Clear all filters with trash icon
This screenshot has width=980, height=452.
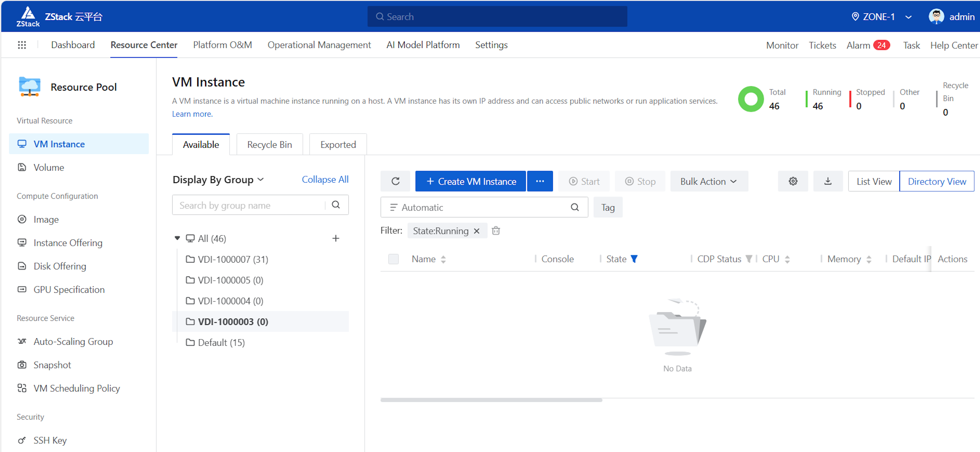coord(496,231)
